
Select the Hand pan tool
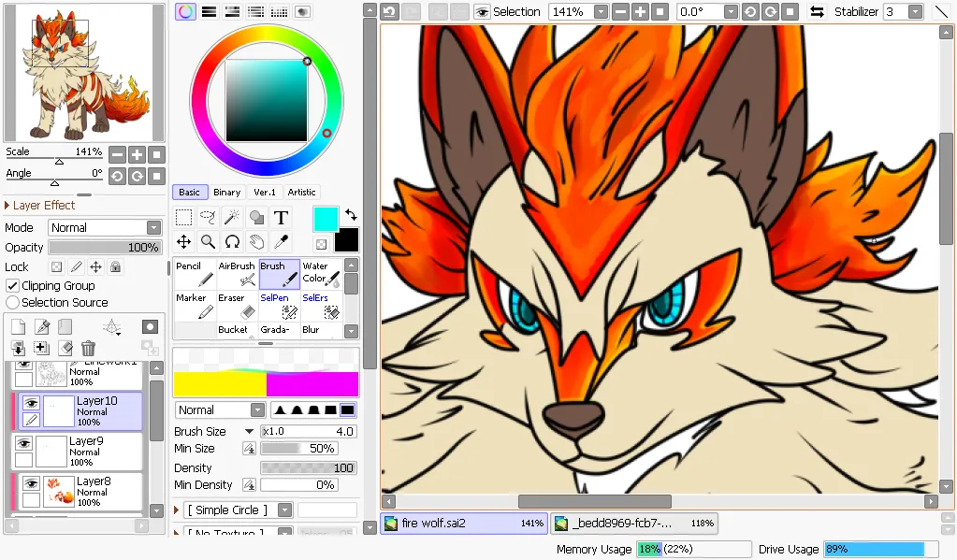256,241
